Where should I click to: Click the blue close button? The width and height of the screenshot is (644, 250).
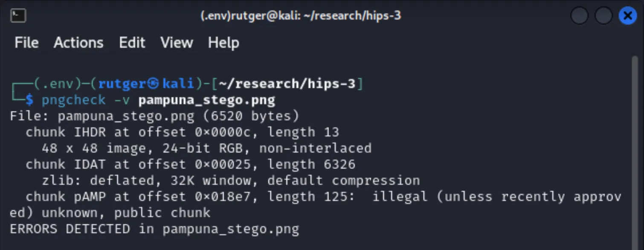(627, 16)
